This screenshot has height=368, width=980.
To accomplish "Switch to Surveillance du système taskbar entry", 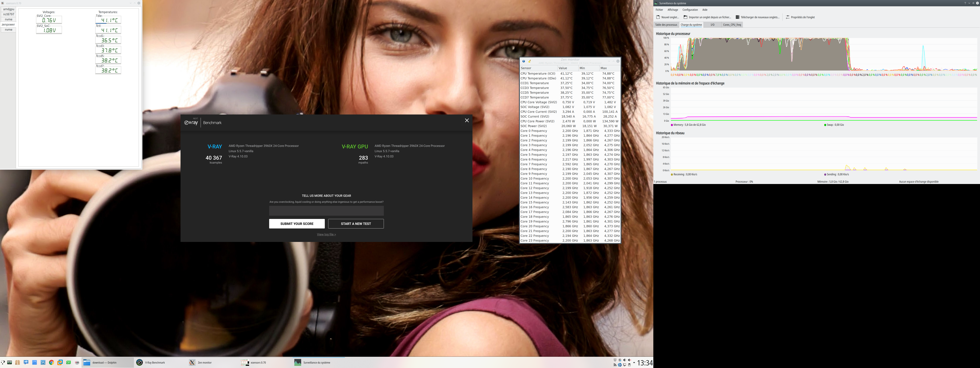I will point(319,363).
